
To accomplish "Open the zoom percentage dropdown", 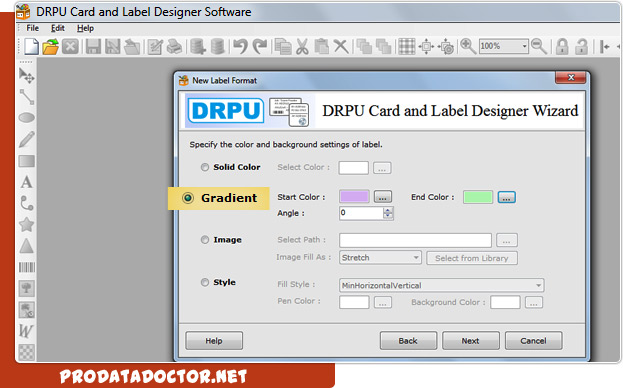I will 524,46.
